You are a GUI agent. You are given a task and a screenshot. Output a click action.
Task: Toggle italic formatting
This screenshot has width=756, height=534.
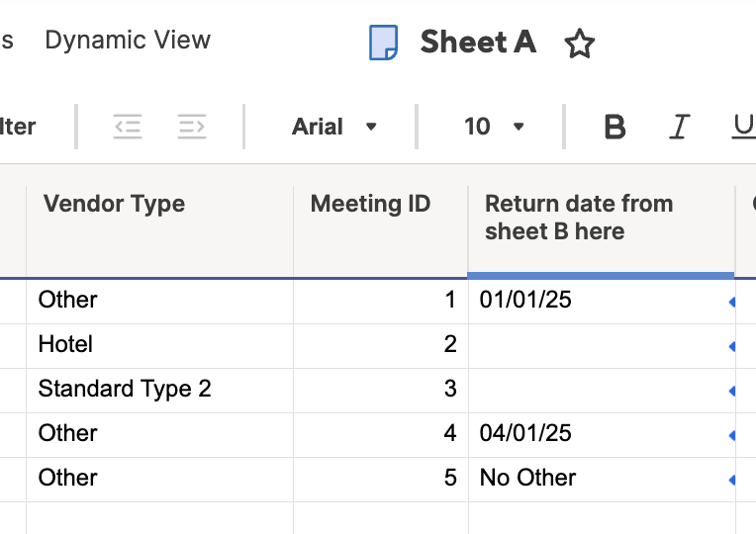pos(680,127)
